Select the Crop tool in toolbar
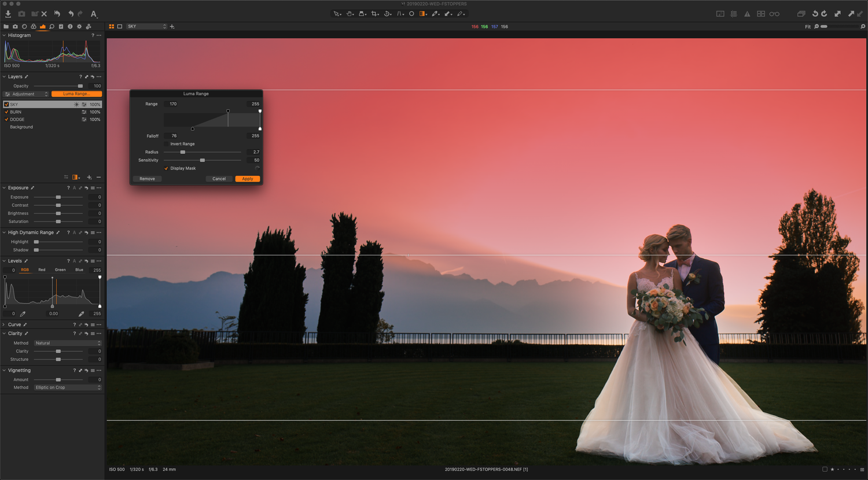Viewport: 868px width, 480px height. [374, 14]
